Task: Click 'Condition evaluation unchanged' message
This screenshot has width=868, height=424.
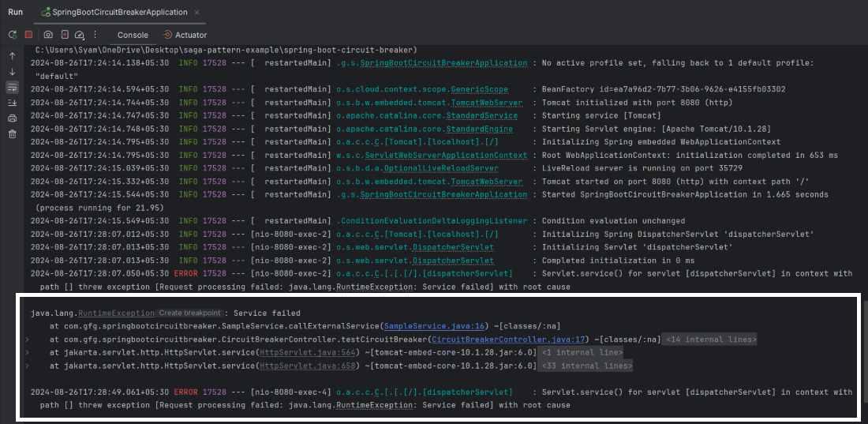Action: point(613,220)
